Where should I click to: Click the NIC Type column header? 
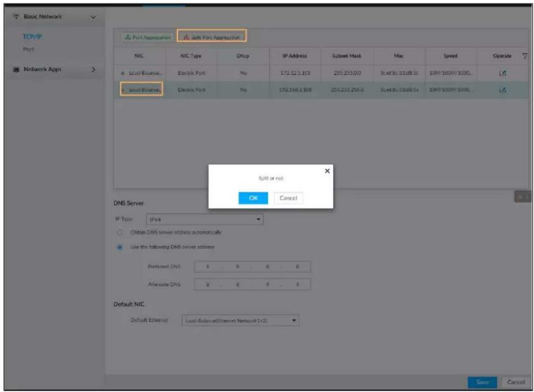pos(191,56)
